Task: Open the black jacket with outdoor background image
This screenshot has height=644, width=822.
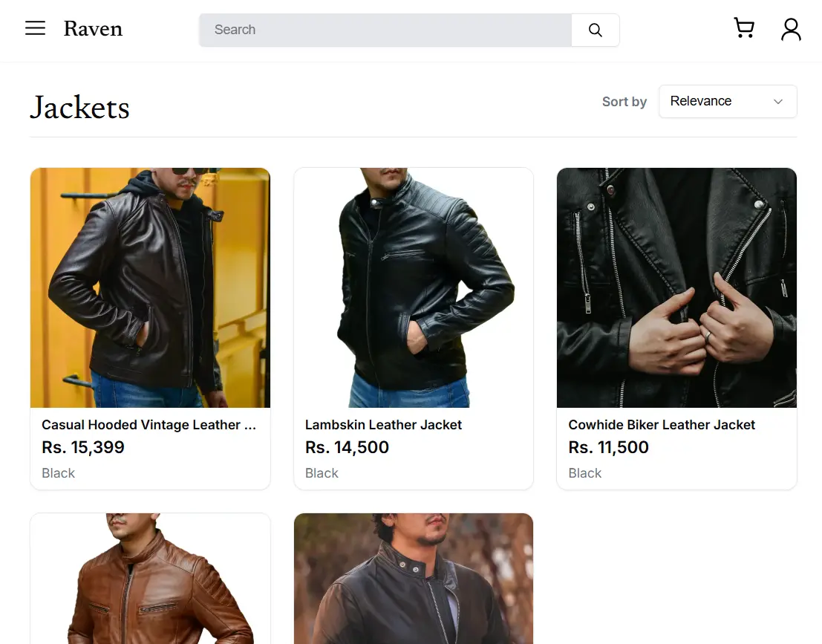Action: [x=414, y=579]
